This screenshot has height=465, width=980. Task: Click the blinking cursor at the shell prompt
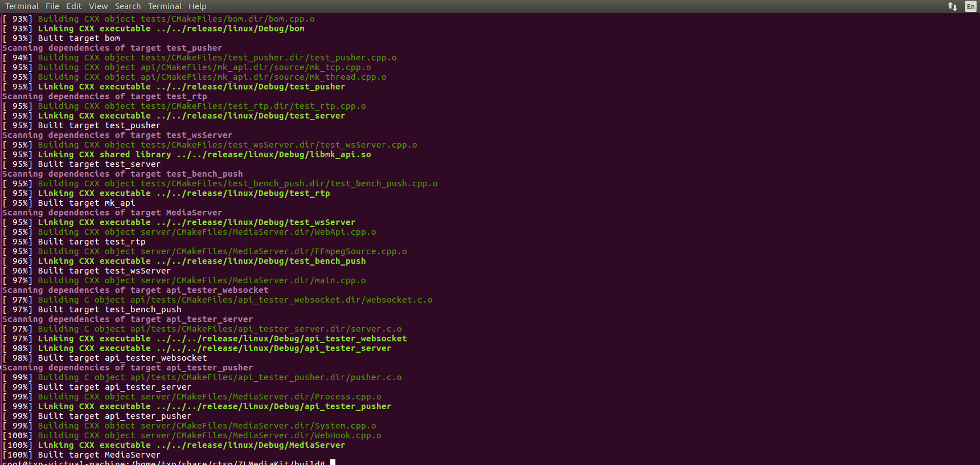tap(333, 462)
